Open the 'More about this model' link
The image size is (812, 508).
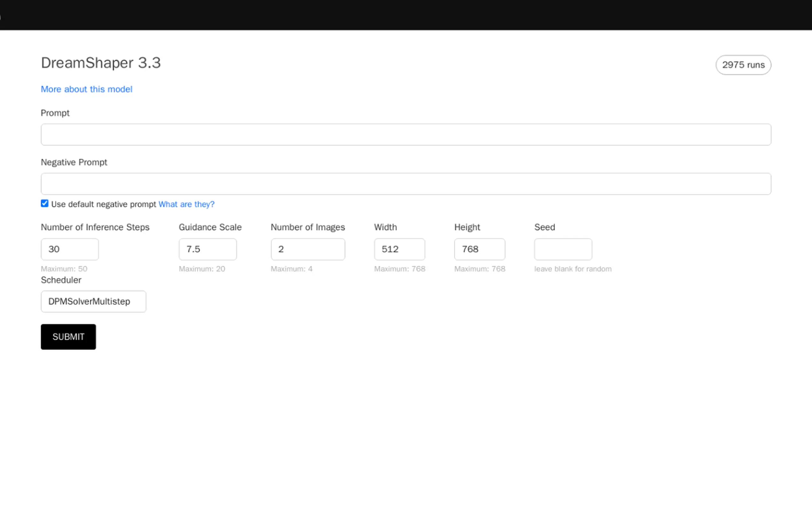coord(86,89)
